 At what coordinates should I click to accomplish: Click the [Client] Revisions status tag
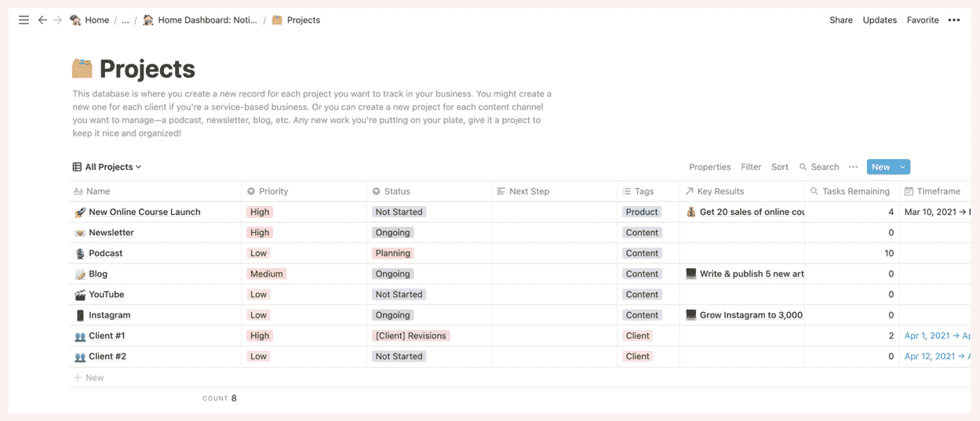410,336
